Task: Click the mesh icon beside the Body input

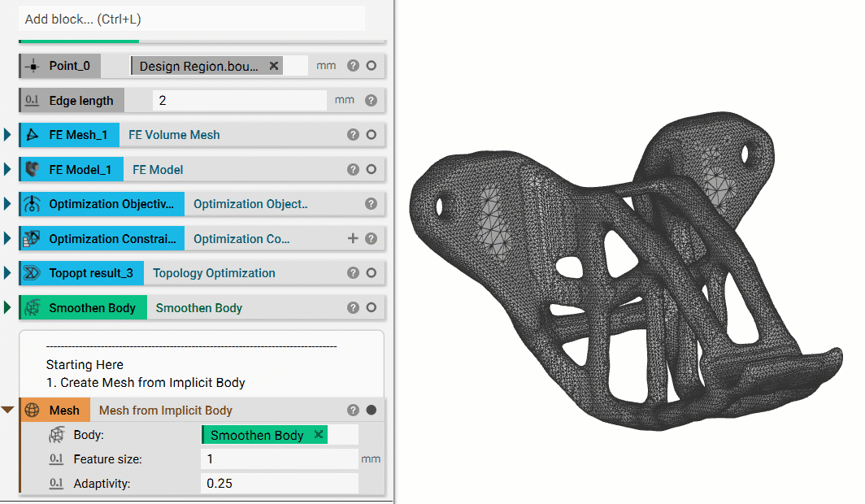Action: coord(56,434)
